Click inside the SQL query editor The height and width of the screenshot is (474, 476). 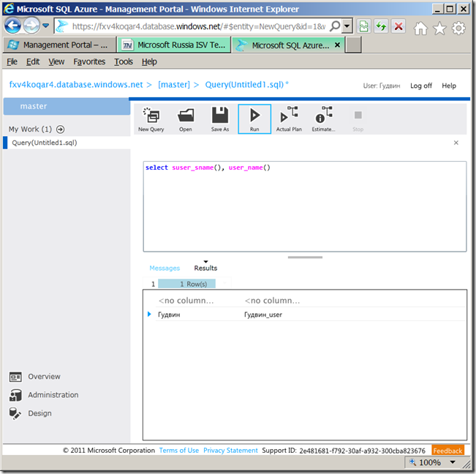coord(305,206)
